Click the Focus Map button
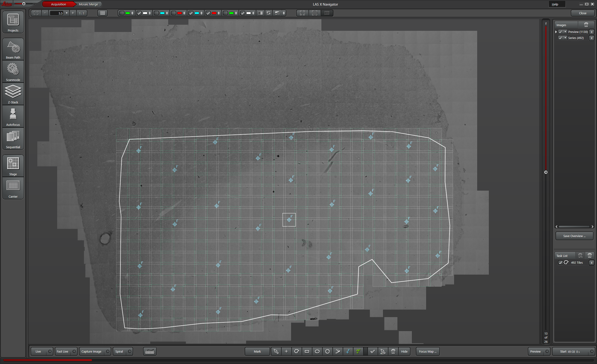 pos(427,351)
